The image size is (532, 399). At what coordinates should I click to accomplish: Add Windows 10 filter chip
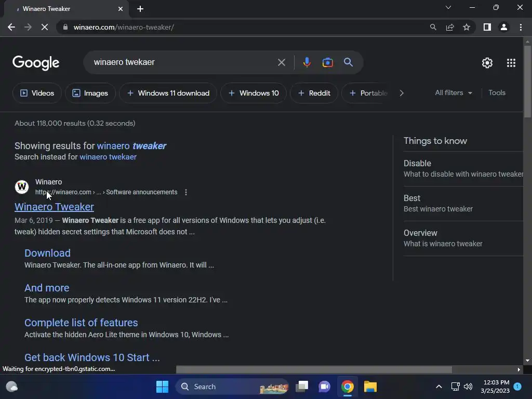tap(254, 93)
